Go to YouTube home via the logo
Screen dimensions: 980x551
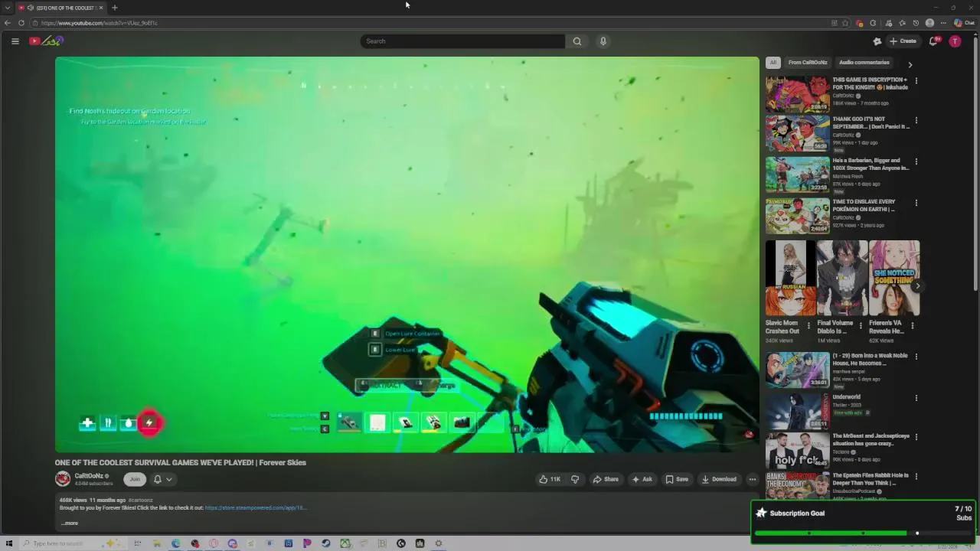coord(46,41)
